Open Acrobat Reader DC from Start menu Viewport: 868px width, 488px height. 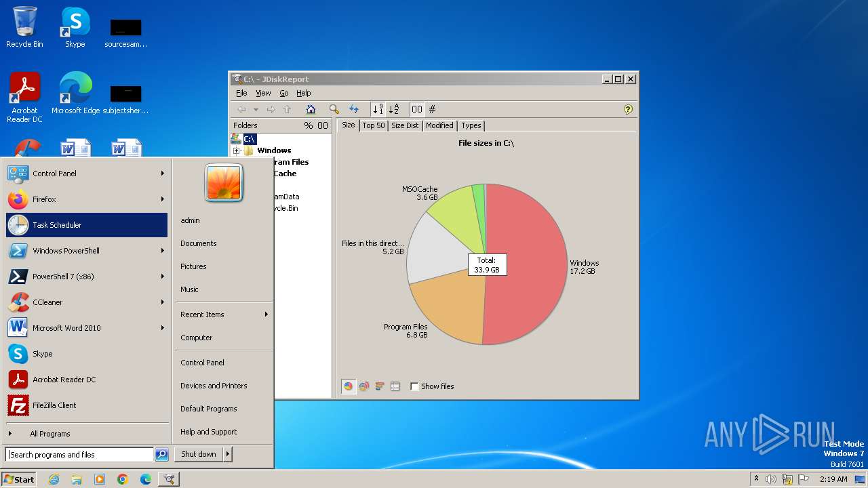87,380
